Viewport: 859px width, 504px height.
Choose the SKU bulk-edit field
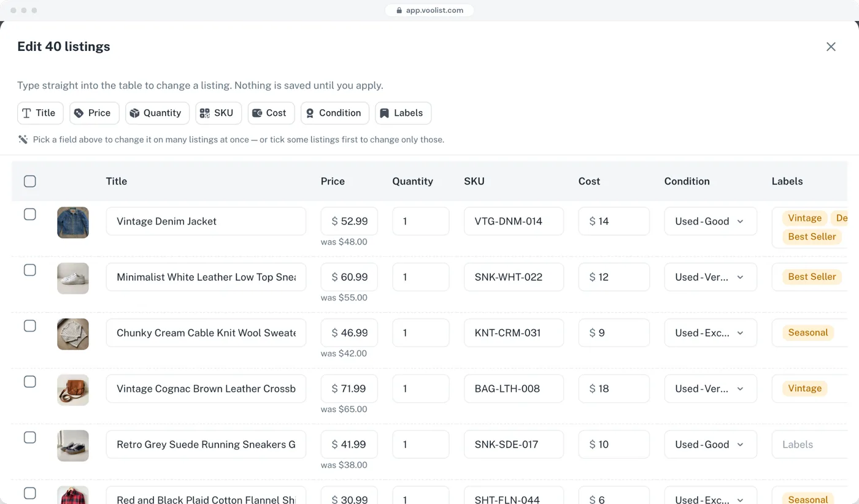point(218,113)
